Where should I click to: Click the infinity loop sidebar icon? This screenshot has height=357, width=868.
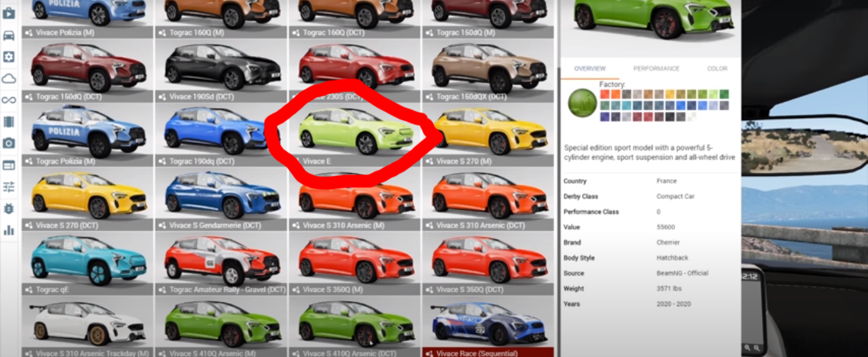[x=9, y=100]
